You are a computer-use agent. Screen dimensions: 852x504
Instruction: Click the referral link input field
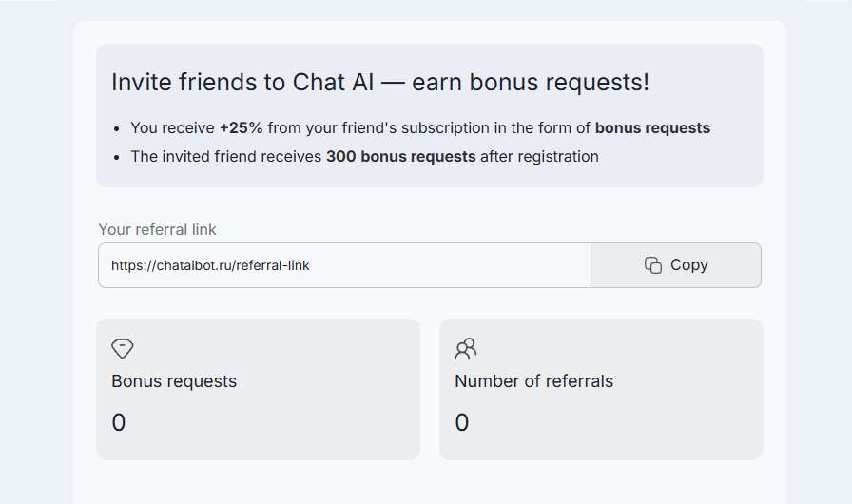[344, 265]
